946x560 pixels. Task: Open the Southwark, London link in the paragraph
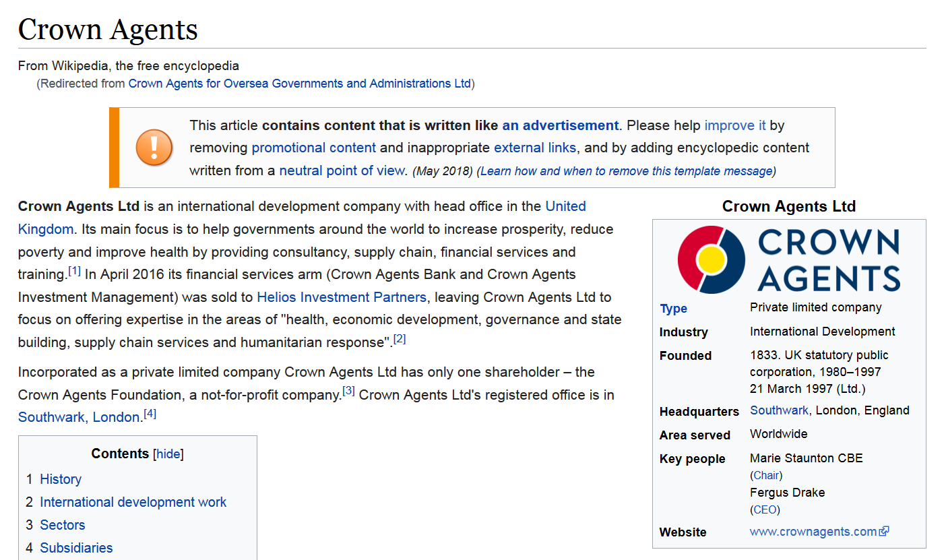[79, 417]
